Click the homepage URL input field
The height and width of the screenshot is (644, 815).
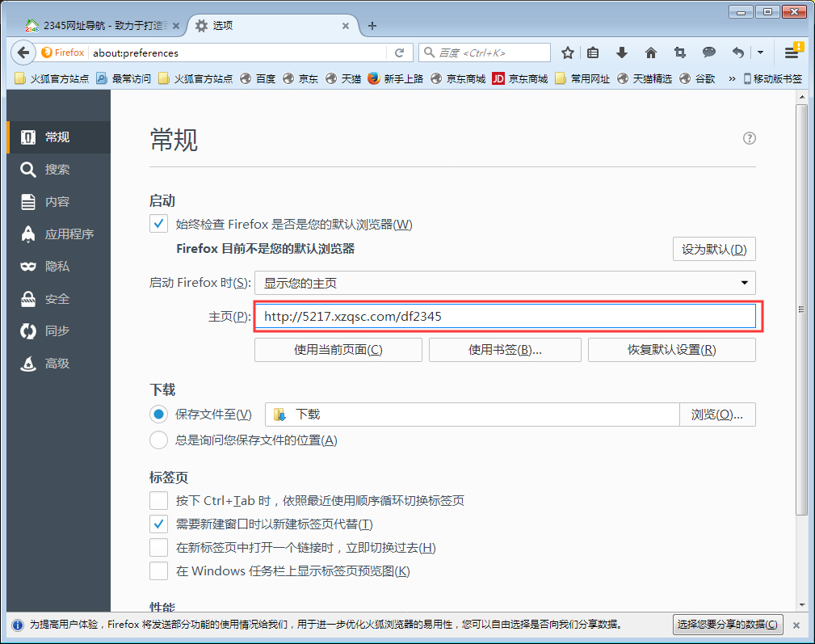point(509,316)
